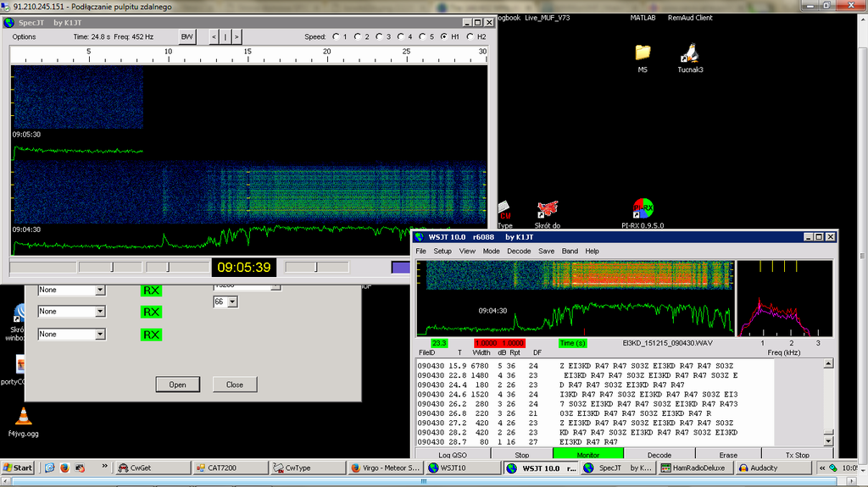Click the Log QSO button
The width and height of the screenshot is (868, 487).
(x=453, y=455)
